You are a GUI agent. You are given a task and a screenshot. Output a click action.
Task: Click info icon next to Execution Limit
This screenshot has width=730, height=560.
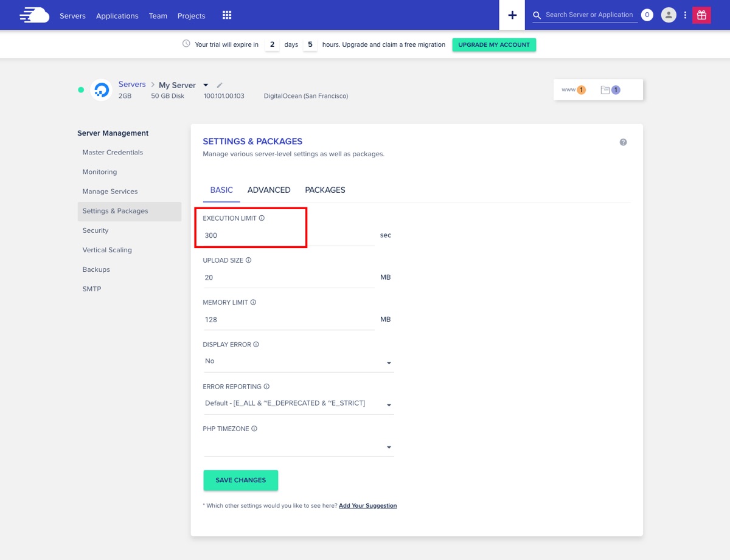point(262,218)
